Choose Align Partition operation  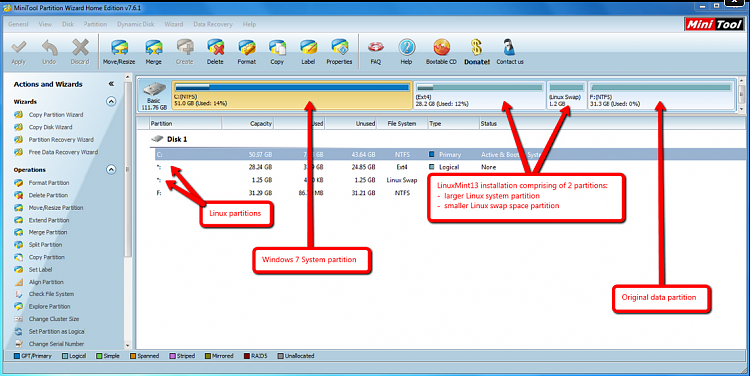(x=45, y=282)
